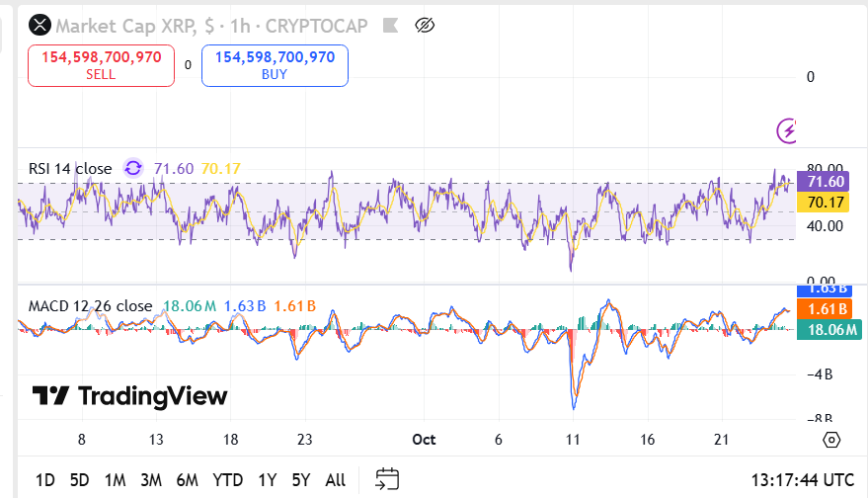
Task: Open chart axis settings gear icon
Action: 830,440
